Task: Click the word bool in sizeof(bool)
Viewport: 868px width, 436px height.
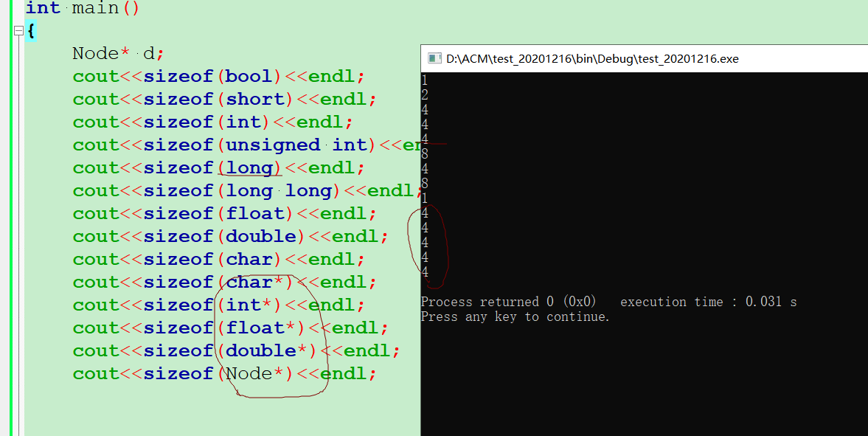Action: 249,76
